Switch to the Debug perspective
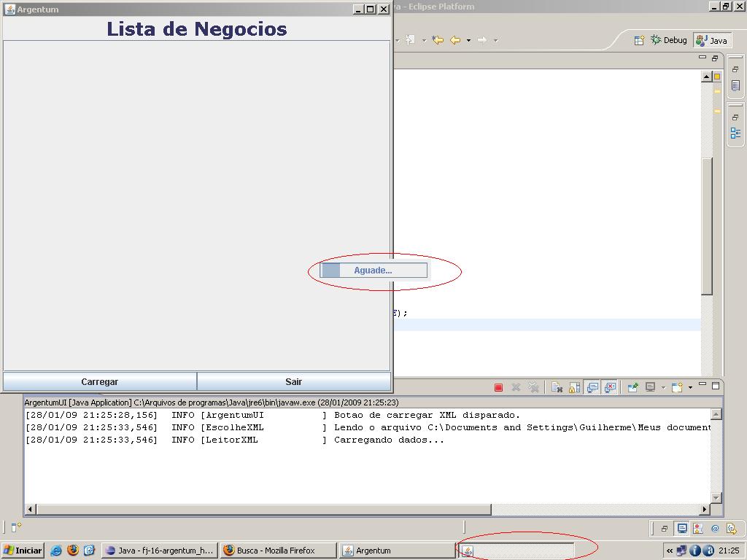Viewport: 747px width, 560px height. pyautogui.click(x=670, y=40)
